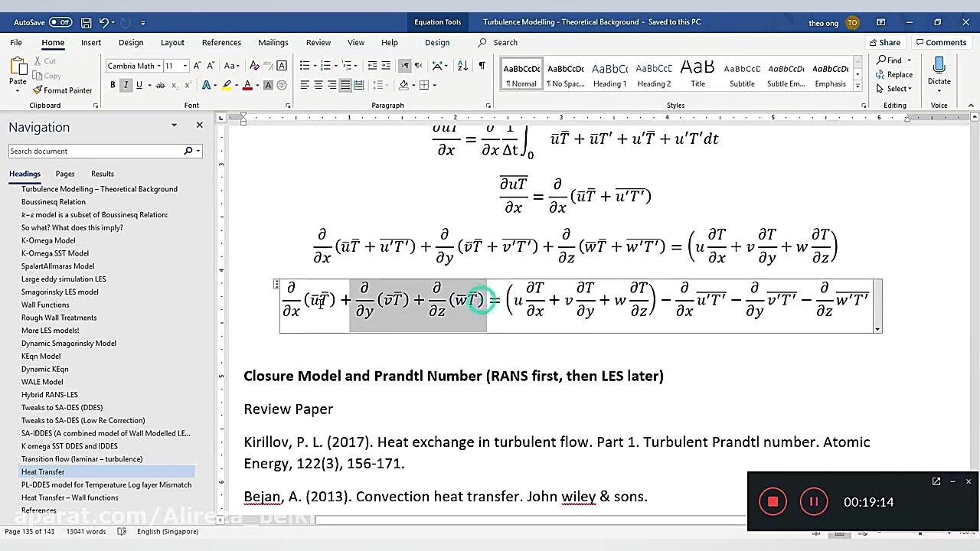Image resolution: width=980 pixels, height=551 pixels.
Task: Toggle AutoSave switch
Action: [60, 23]
